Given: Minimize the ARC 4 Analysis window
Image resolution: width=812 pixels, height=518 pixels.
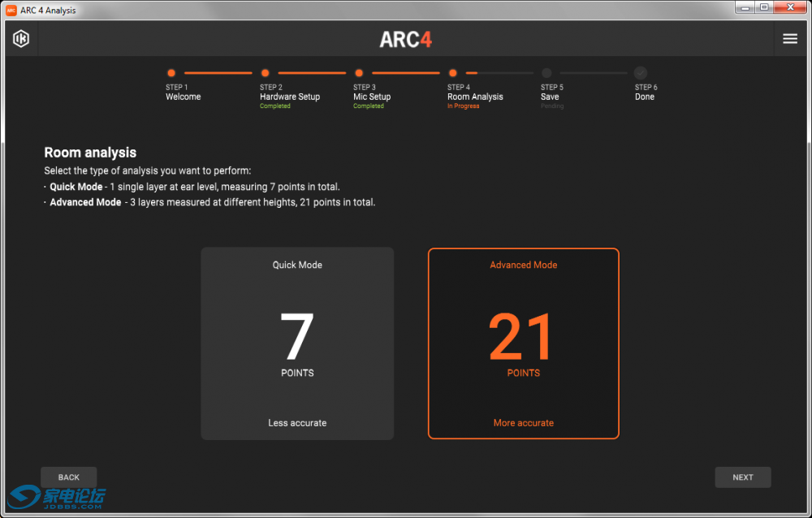Looking at the screenshot, I should coord(746,7).
